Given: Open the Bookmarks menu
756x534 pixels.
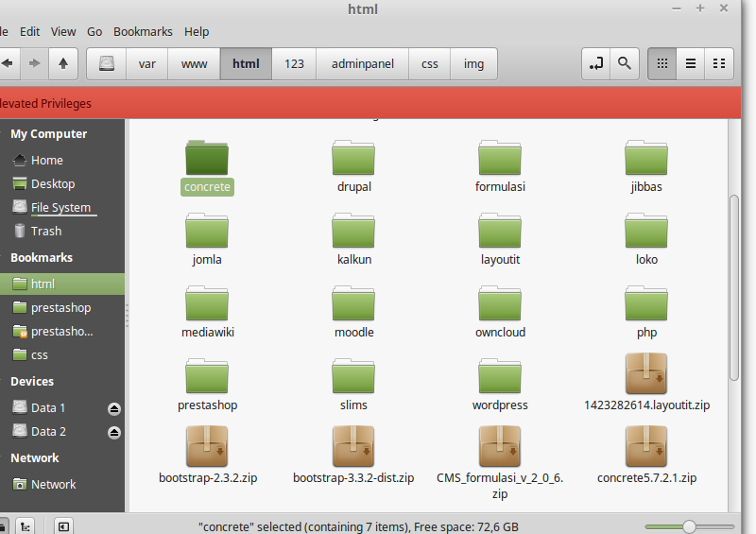Looking at the screenshot, I should click(x=143, y=32).
